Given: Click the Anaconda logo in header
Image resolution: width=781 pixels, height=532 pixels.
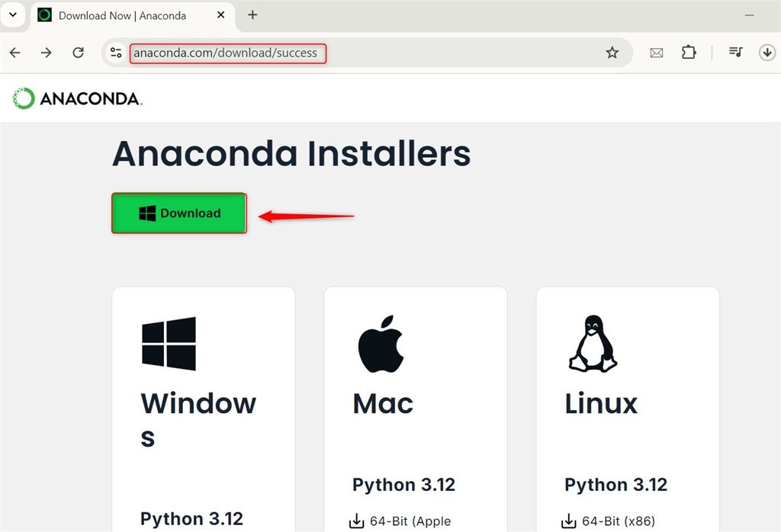Looking at the screenshot, I should point(78,98).
